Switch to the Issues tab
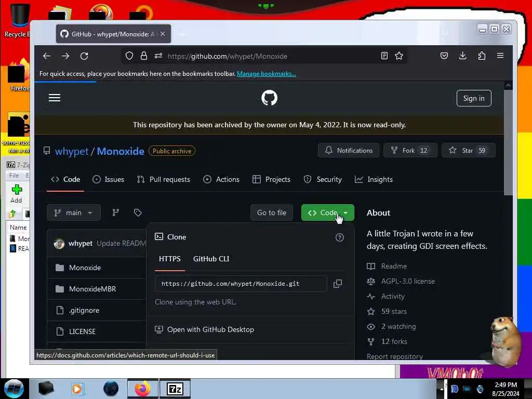 108,179
